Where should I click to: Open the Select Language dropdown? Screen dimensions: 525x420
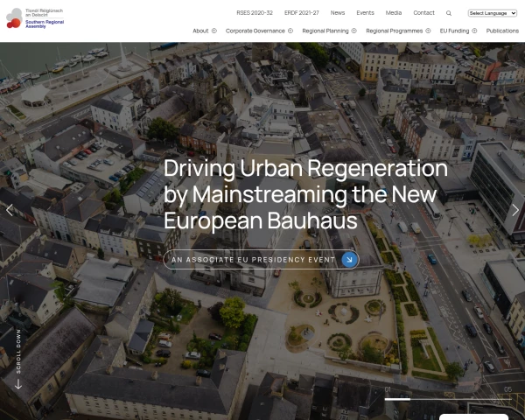[x=492, y=13]
